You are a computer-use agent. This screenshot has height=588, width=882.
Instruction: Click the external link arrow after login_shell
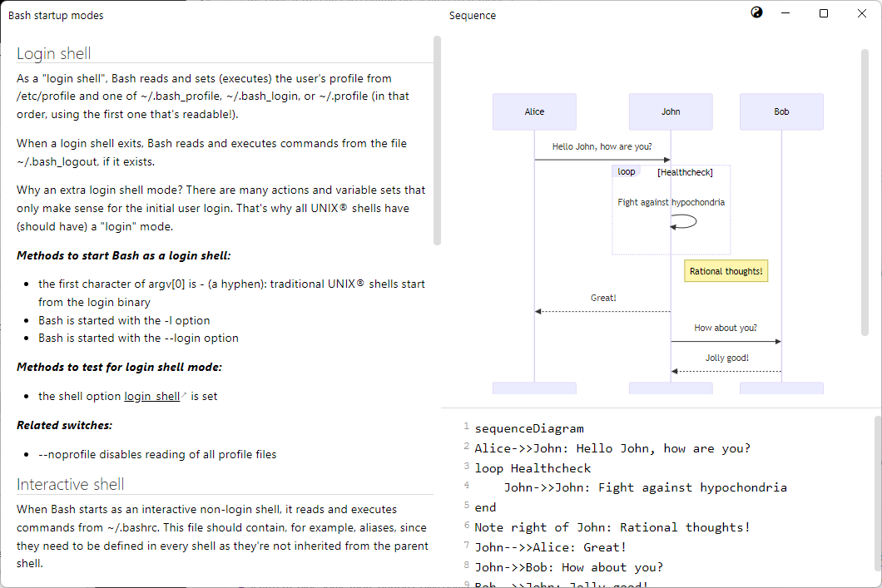tap(184, 396)
